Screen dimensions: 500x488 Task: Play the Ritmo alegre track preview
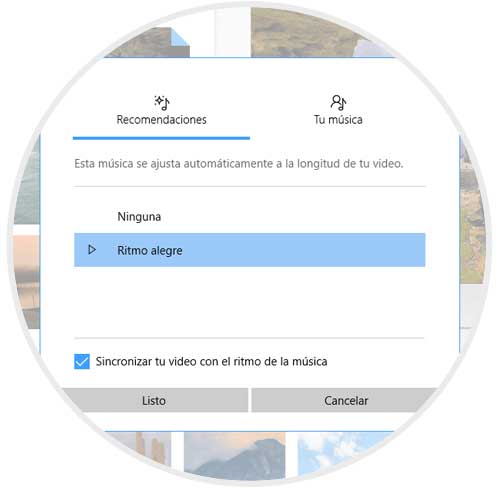pyautogui.click(x=92, y=250)
